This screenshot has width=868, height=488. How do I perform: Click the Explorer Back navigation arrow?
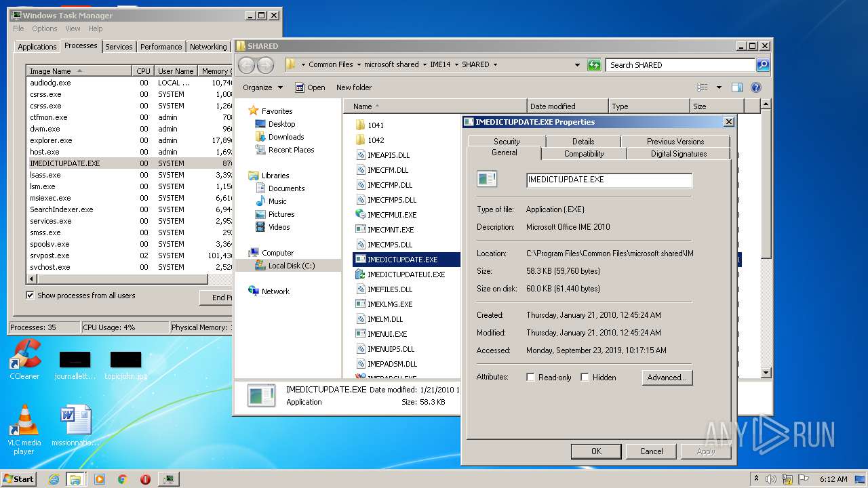pos(246,65)
